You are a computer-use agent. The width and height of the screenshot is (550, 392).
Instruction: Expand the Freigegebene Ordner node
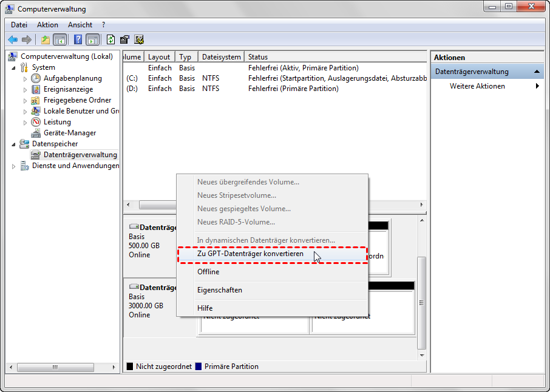[x=25, y=101]
